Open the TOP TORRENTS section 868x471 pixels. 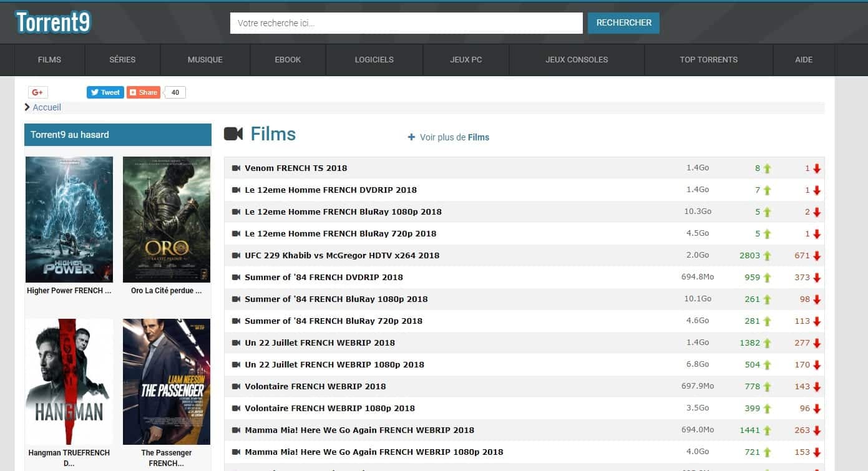(708, 59)
